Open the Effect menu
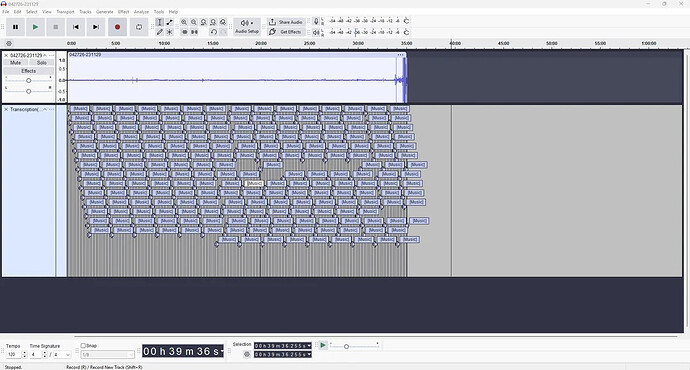The width and height of the screenshot is (690, 370). [x=124, y=12]
